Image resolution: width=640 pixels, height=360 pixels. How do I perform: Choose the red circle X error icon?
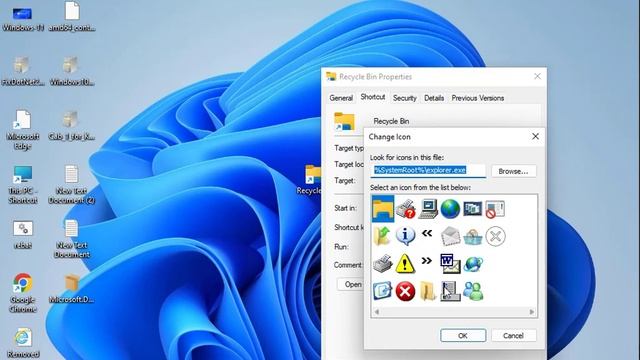tap(405, 291)
